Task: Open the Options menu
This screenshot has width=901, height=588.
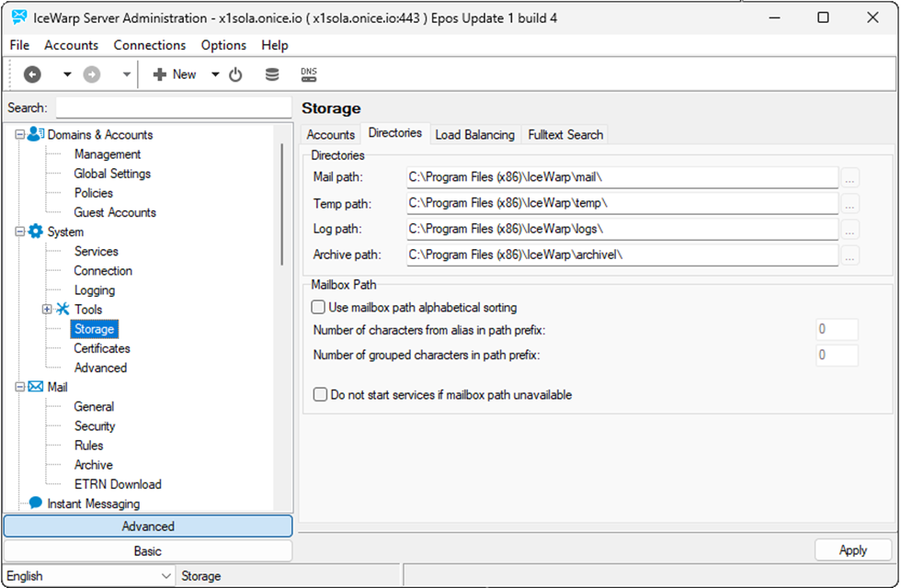Action: click(223, 45)
